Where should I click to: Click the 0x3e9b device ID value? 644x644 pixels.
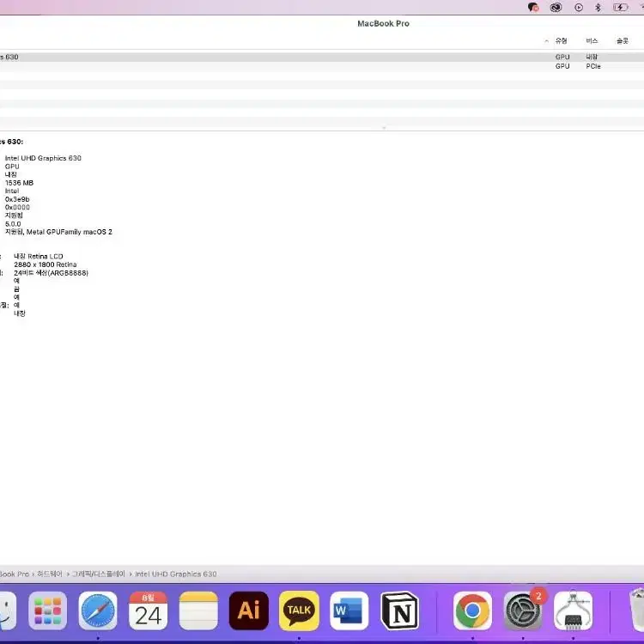17,199
